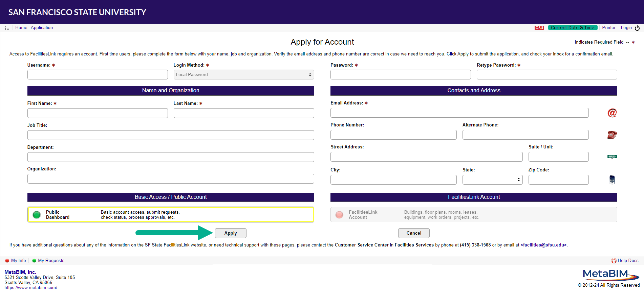Select the Job Title input field

click(x=171, y=135)
